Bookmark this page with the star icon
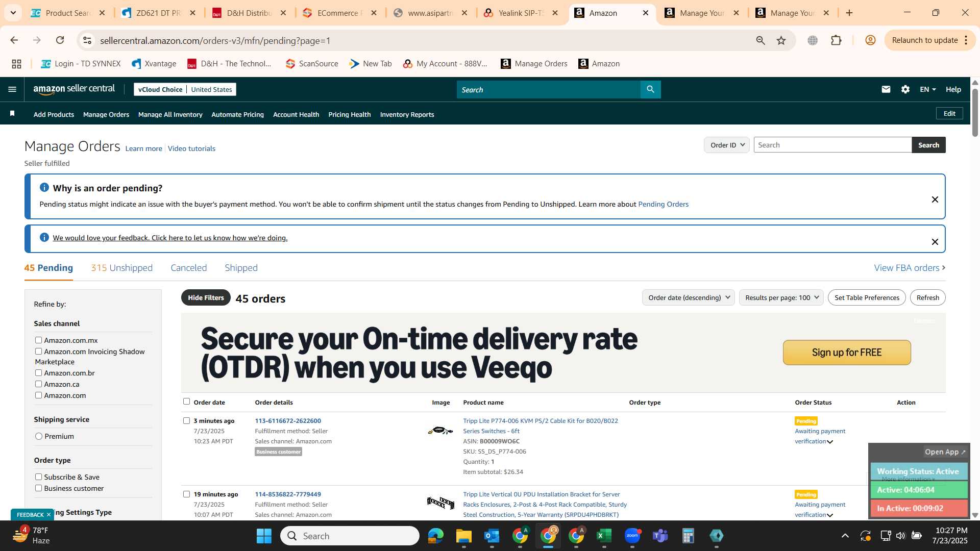This screenshot has height=551, width=980. (x=781, y=40)
